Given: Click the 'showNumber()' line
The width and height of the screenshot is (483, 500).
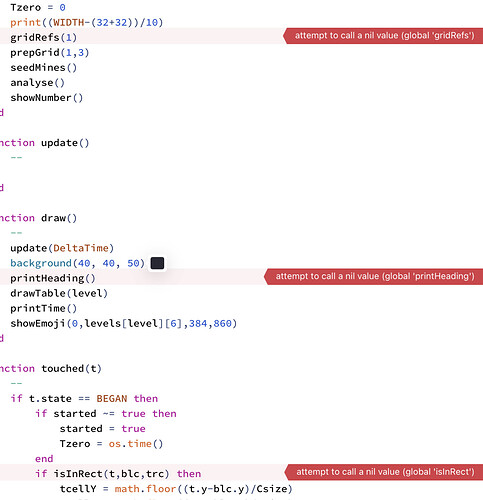Looking at the screenshot, I should tap(46, 97).
